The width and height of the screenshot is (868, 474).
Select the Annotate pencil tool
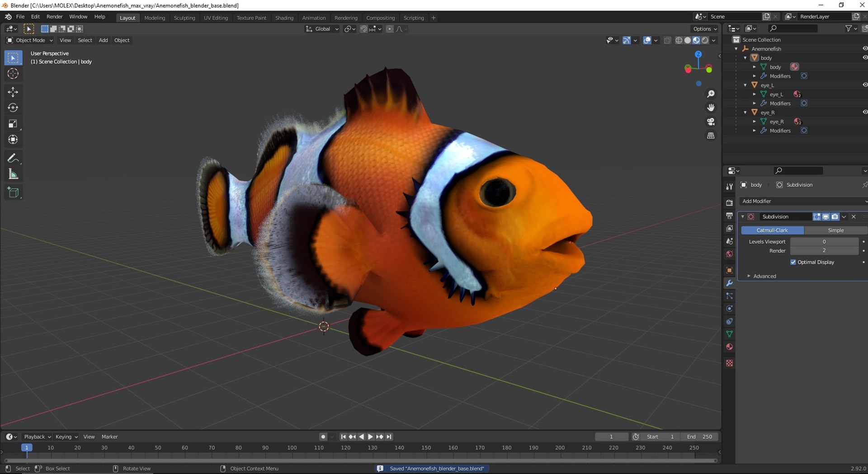tap(13, 158)
